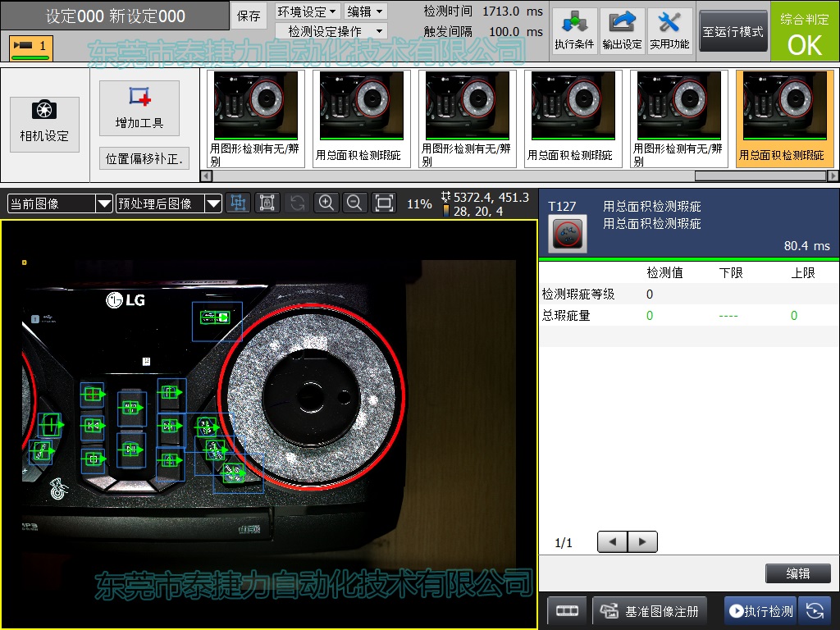This screenshot has height=630, width=840.
Task: Zoom out of the inspection image
Action: click(354, 203)
